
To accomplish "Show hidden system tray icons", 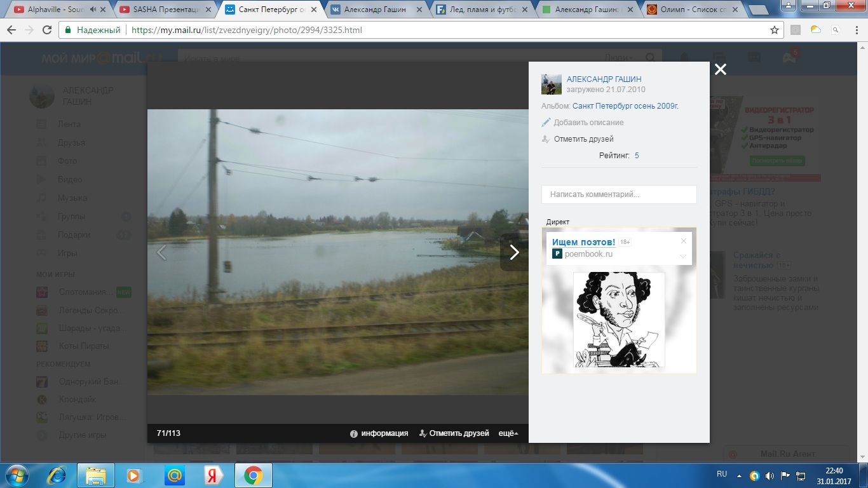I will tap(739, 475).
